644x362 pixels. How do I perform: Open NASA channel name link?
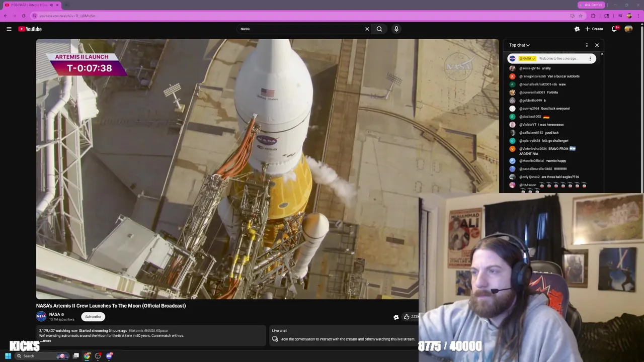click(x=55, y=314)
